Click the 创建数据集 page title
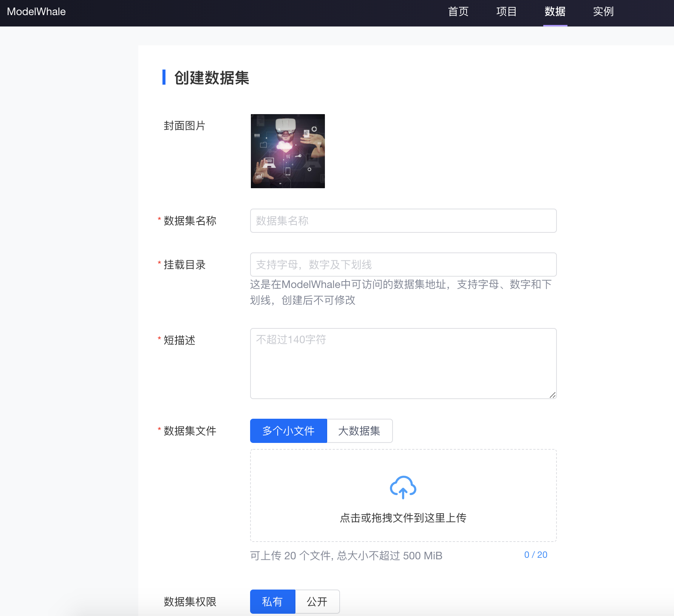The image size is (674, 616). 211,79
